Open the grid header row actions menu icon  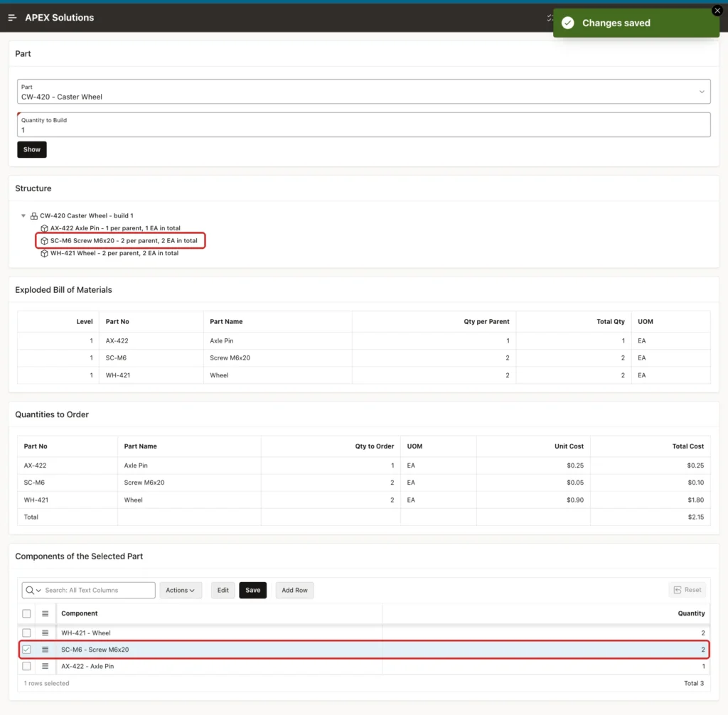click(45, 613)
